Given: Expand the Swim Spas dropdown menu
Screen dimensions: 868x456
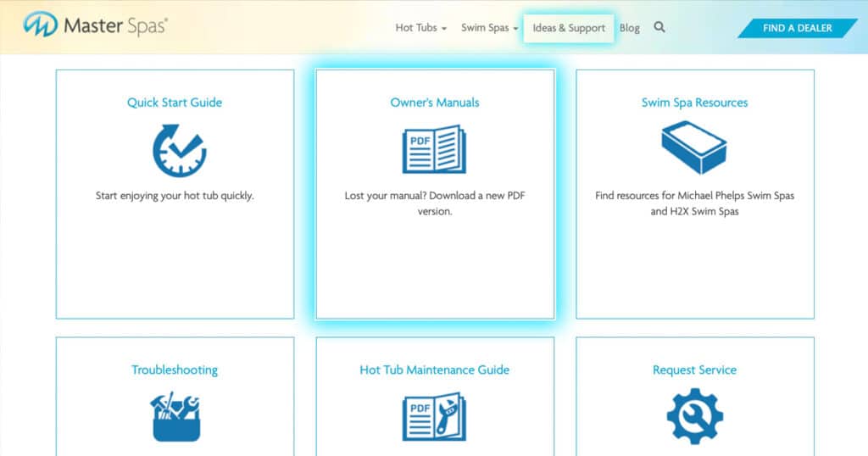Looking at the screenshot, I should tap(489, 28).
